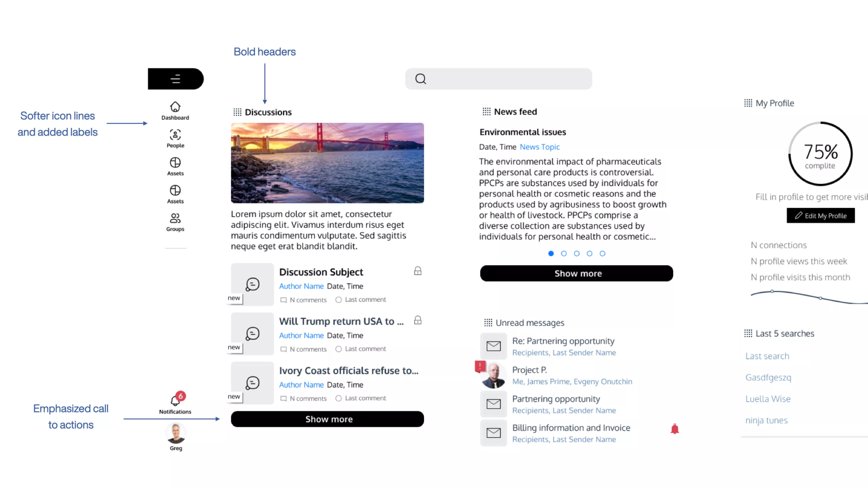Open the Dashboard home icon
Screen dimensions: 868x488
(175, 107)
